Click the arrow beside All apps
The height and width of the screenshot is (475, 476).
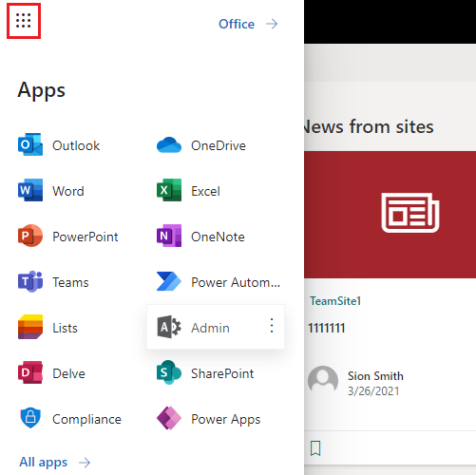(x=85, y=463)
